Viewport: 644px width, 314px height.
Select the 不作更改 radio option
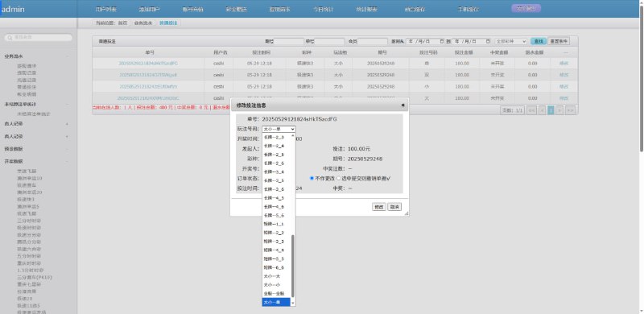(312, 179)
